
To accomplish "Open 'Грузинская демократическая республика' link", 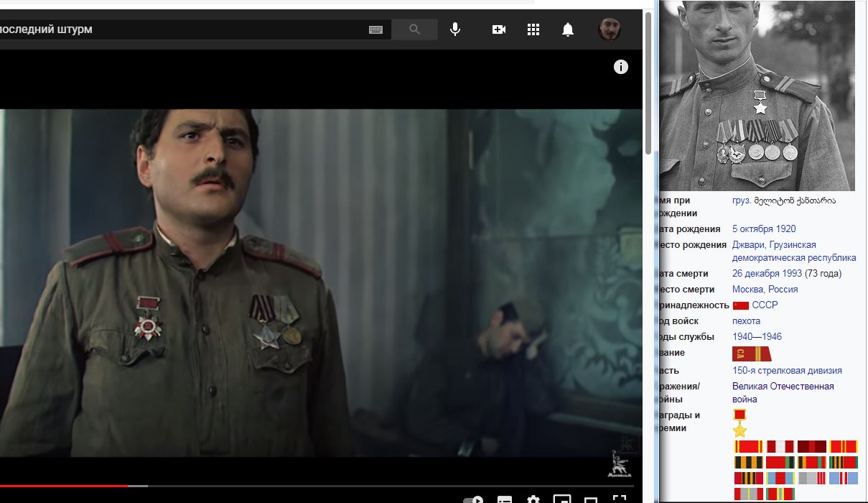I will [x=794, y=251].
